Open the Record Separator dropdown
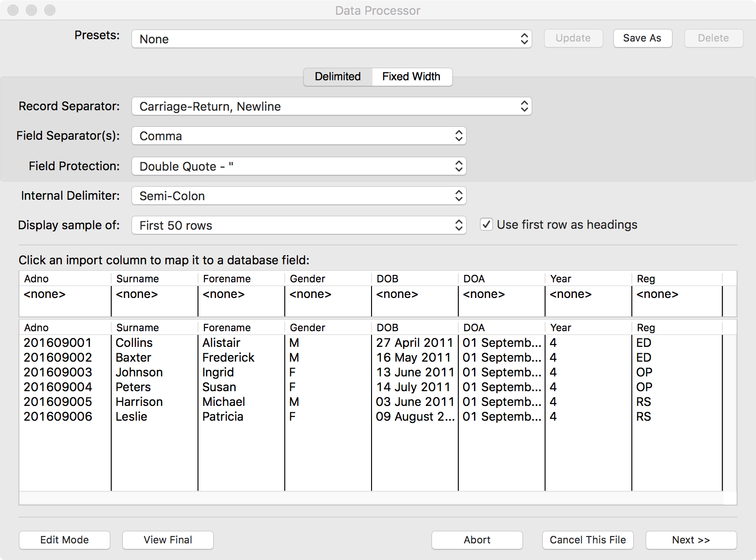 (331, 106)
